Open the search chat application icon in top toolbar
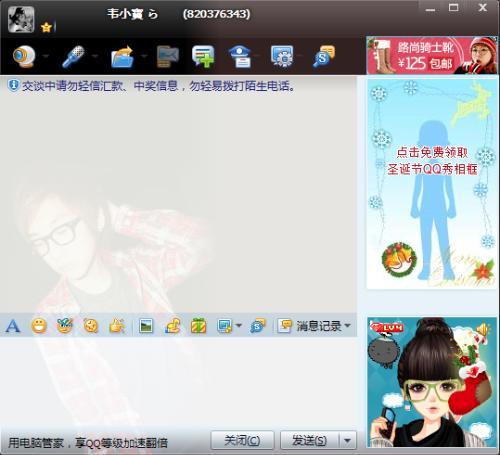This screenshot has width=500, height=455. [324, 56]
